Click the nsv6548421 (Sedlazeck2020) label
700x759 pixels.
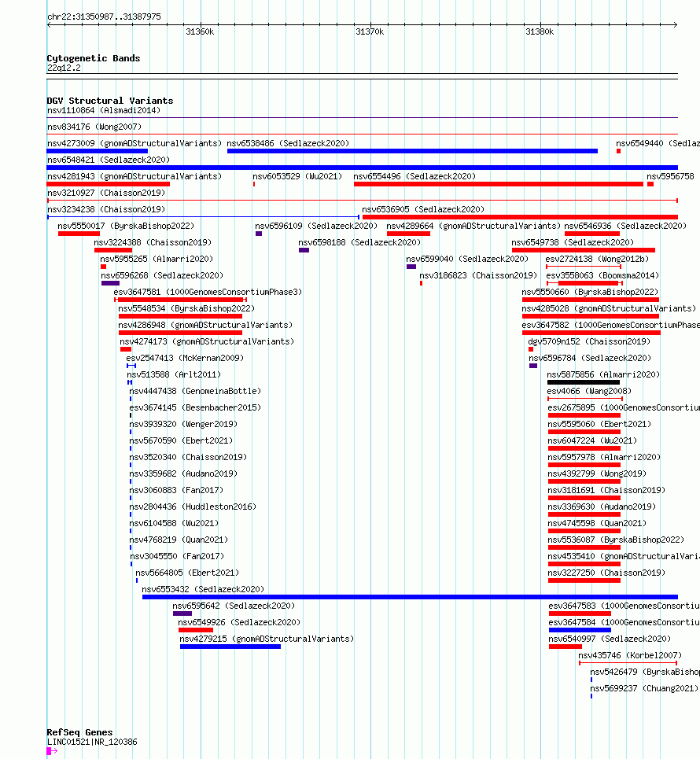109,160
